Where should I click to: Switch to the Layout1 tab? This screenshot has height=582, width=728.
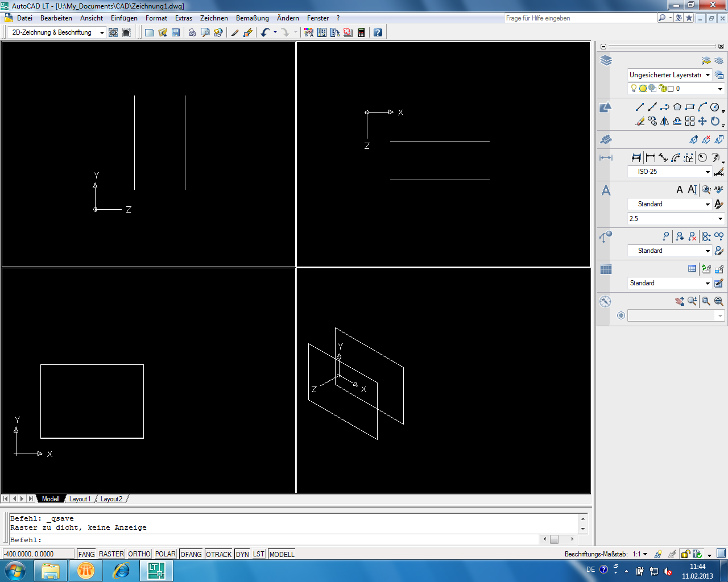click(80, 499)
